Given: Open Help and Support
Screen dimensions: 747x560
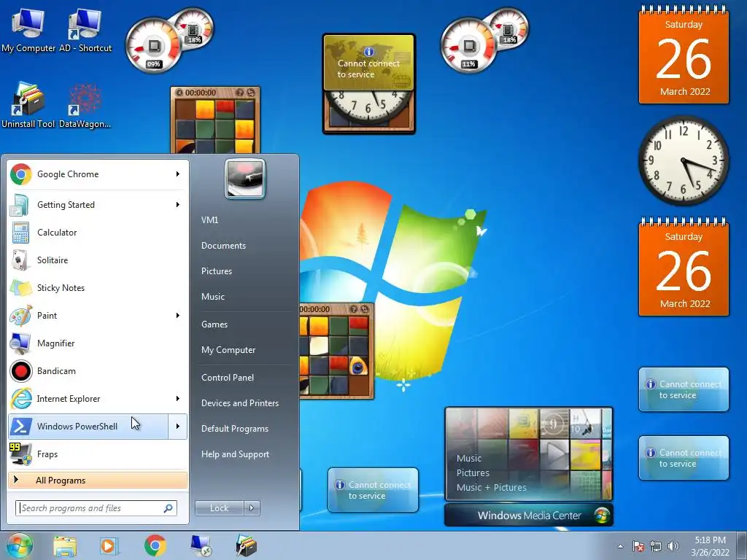Looking at the screenshot, I should coord(235,454).
